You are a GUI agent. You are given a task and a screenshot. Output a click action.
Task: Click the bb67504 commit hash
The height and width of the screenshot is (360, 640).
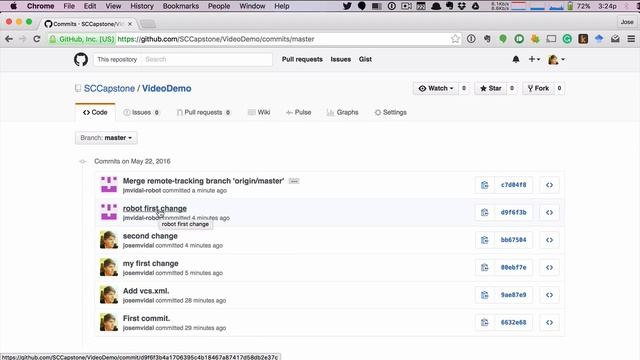(x=513, y=240)
